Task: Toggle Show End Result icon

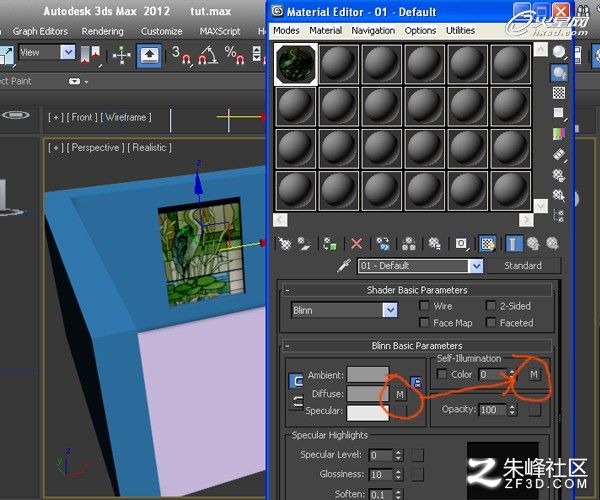Action: pos(514,244)
